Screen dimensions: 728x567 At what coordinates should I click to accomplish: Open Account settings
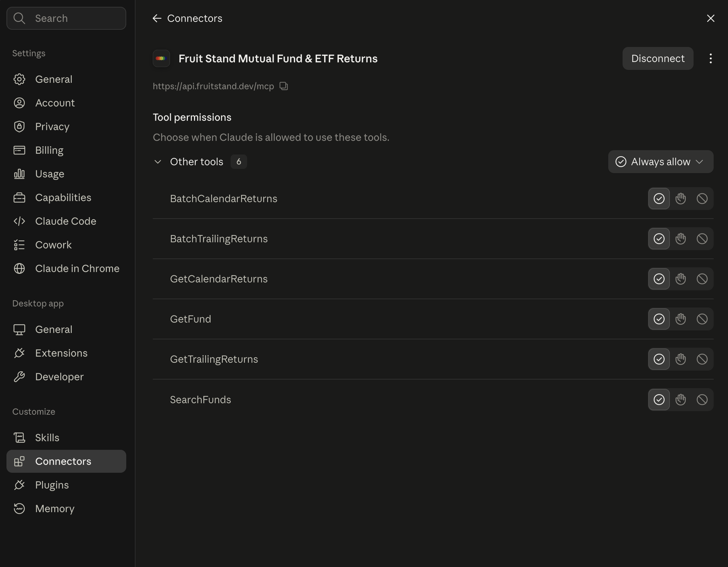click(66, 103)
